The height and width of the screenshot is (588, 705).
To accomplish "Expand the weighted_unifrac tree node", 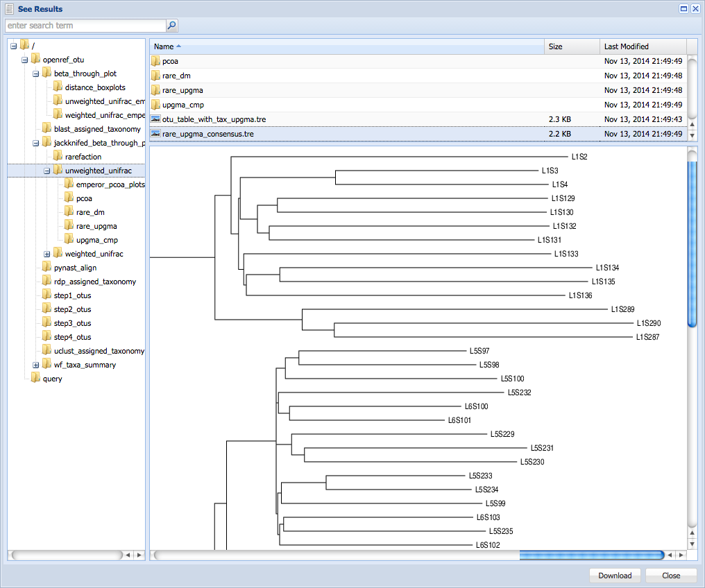I will [x=46, y=254].
